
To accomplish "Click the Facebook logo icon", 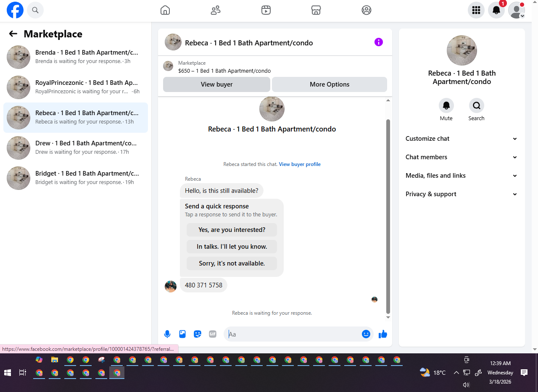I will click(x=15, y=10).
